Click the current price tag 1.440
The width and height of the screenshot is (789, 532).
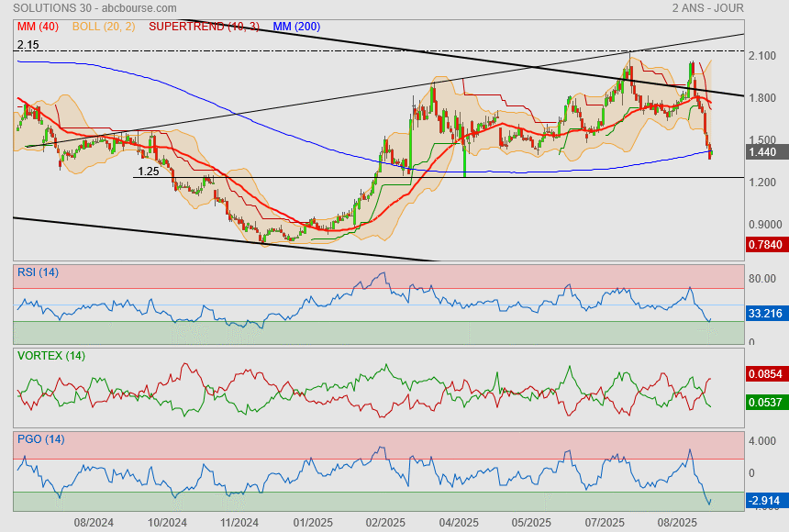[x=763, y=152]
